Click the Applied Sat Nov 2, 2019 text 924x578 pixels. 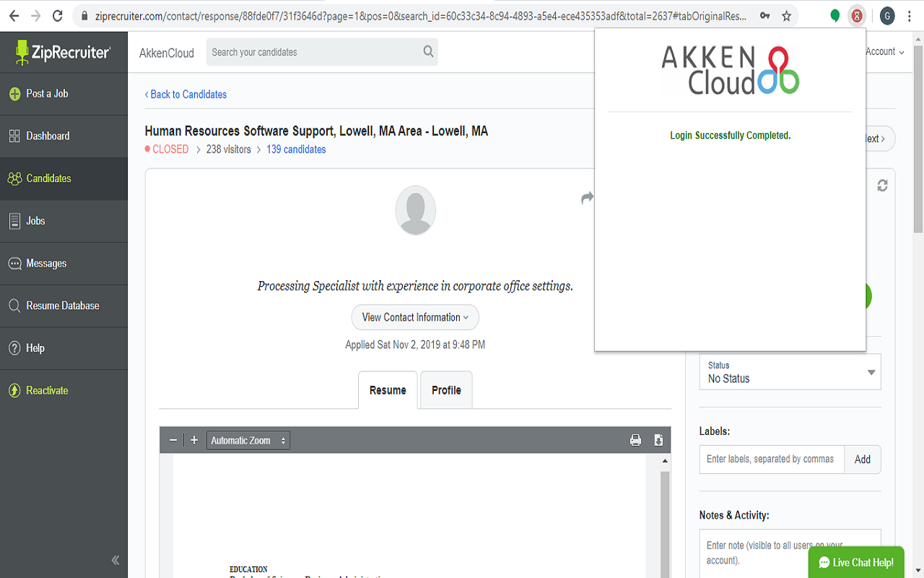pyautogui.click(x=415, y=345)
